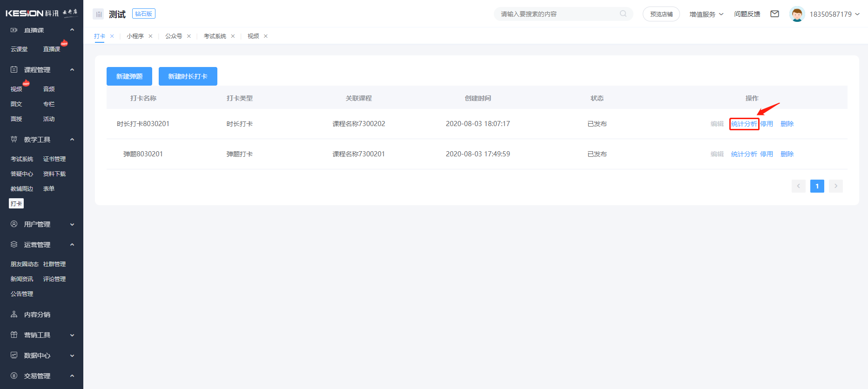Close the 打卡 tab with its X
The image size is (868, 389).
[112, 36]
